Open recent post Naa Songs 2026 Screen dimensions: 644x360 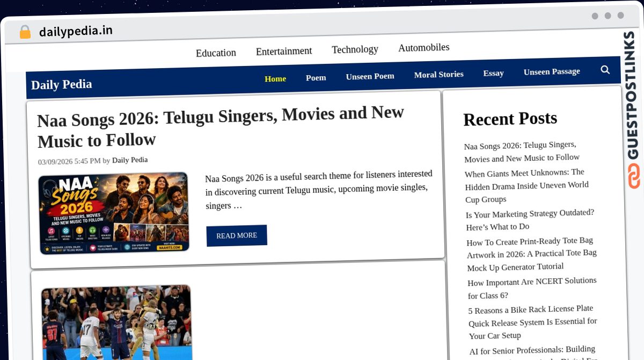(522, 152)
